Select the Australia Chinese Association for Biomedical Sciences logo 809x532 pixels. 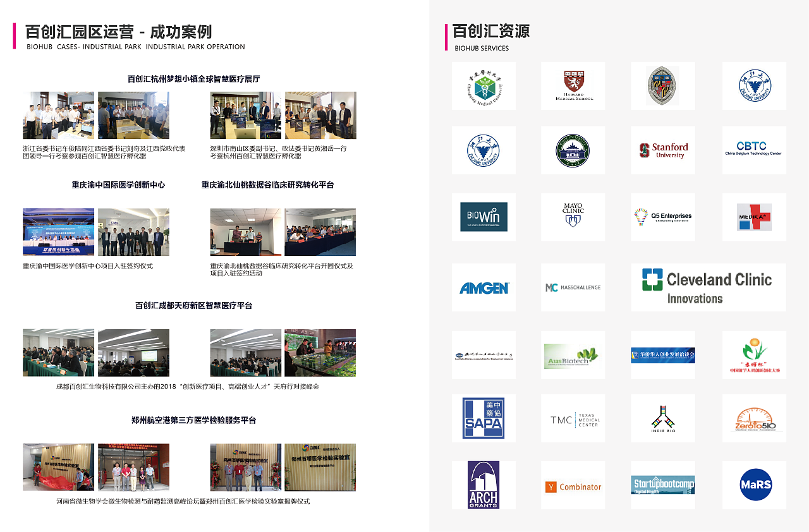coord(484,355)
